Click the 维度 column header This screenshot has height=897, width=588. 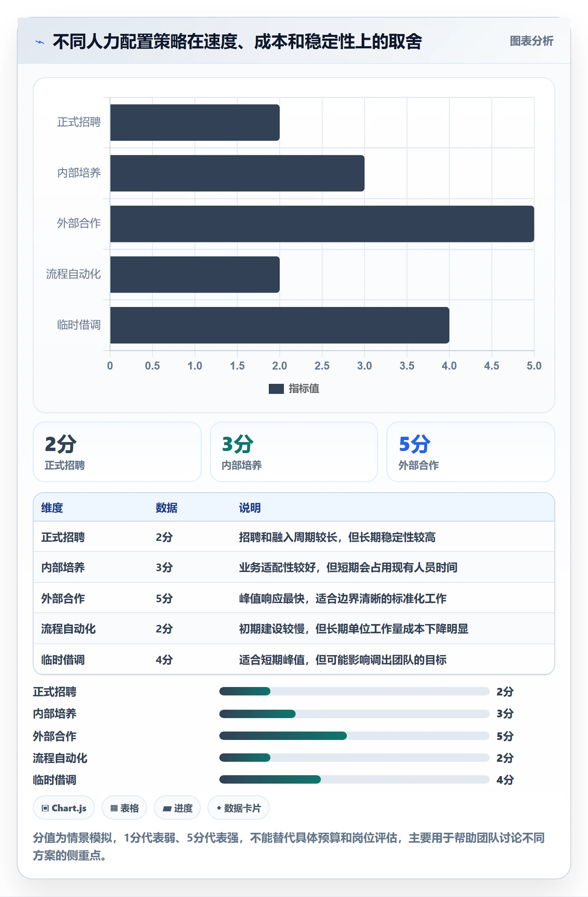tap(52, 508)
